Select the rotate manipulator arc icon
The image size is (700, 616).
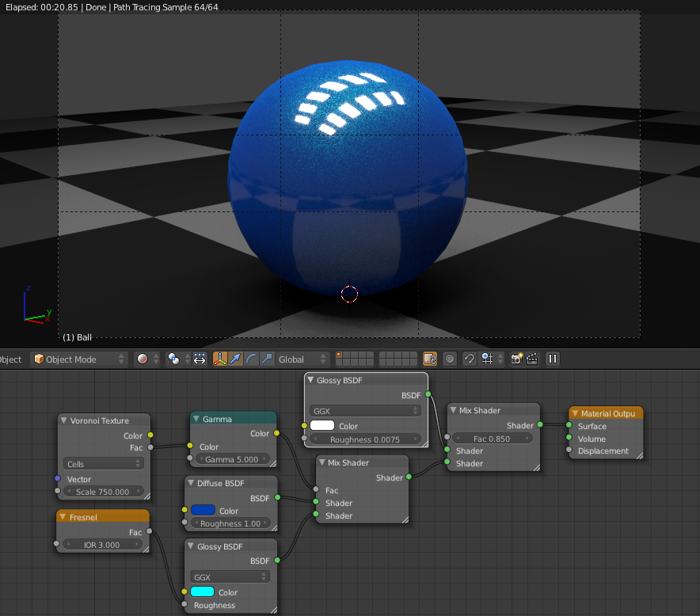251,359
